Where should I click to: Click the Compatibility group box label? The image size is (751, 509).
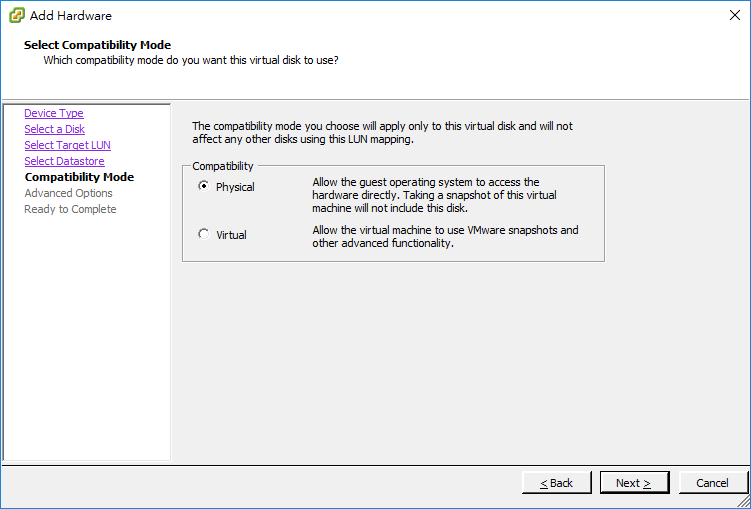click(x=223, y=166)
